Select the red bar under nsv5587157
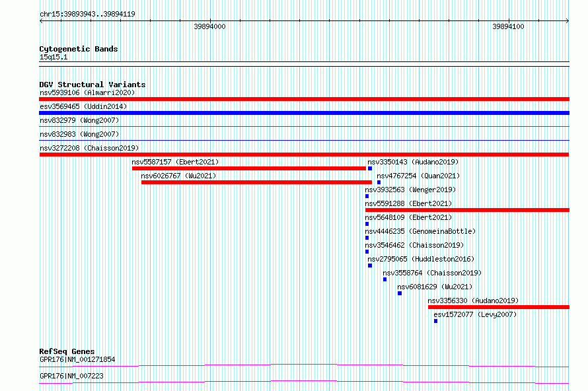Screen dimensions: 588x391 coord(249,168)
